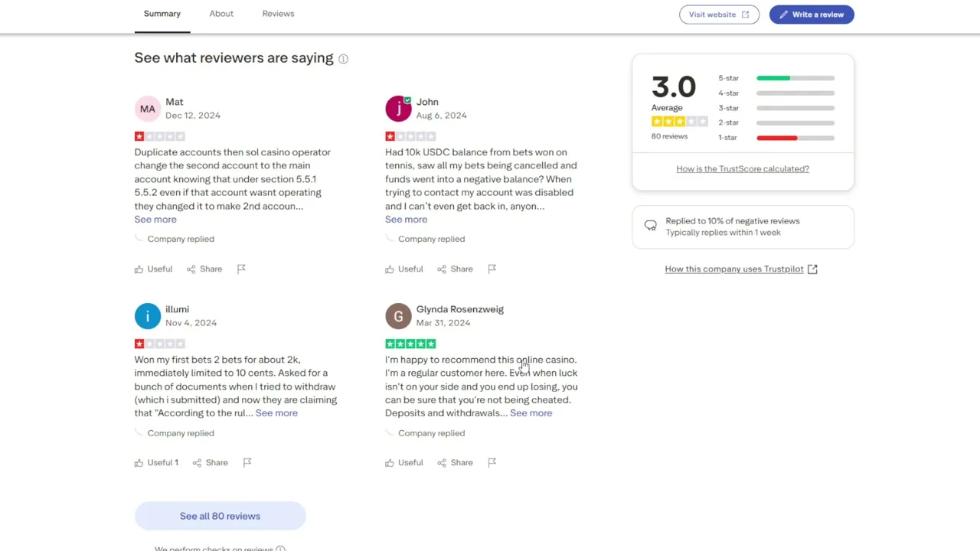Share Glynda Rosenzweig's review
Screen dimensions: 980x551
pyautogui.click(x=455, y=462)
